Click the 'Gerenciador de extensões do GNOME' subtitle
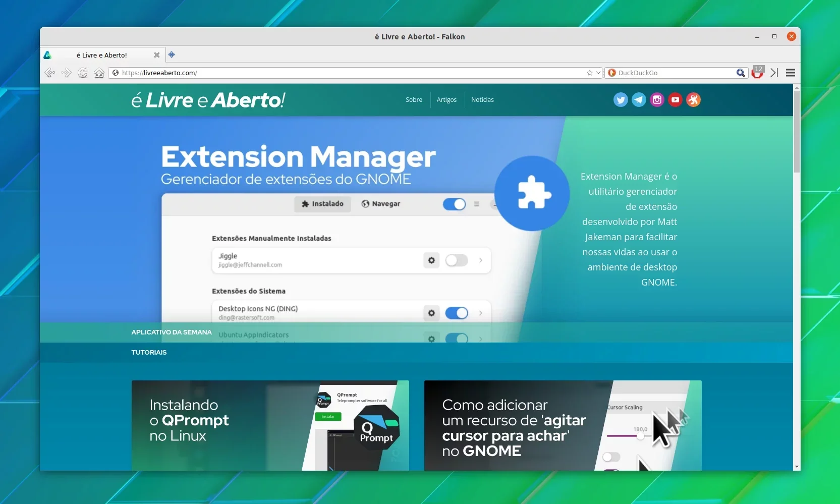This screenshot has width=840, height=504. coord(286,179)
